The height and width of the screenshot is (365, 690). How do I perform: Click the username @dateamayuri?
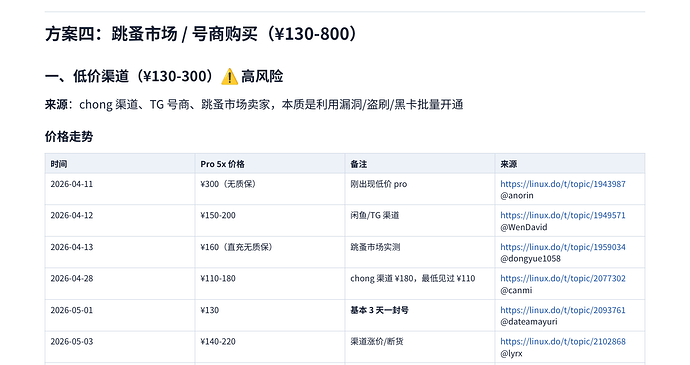[529, 321]
